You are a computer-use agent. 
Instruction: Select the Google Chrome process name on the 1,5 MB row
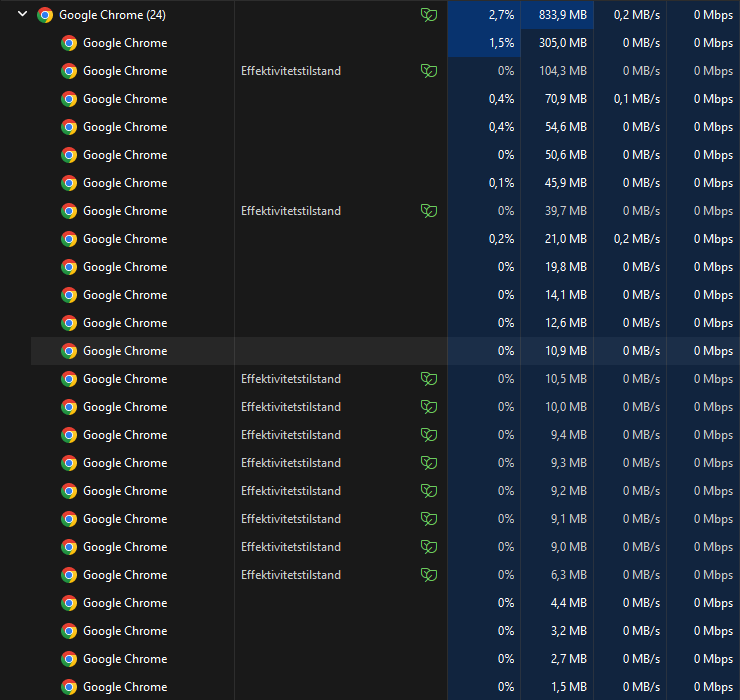[125, 687]
